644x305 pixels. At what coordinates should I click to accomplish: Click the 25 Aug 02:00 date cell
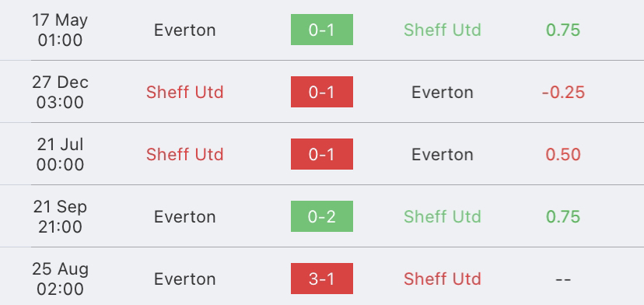click(60, 279)
